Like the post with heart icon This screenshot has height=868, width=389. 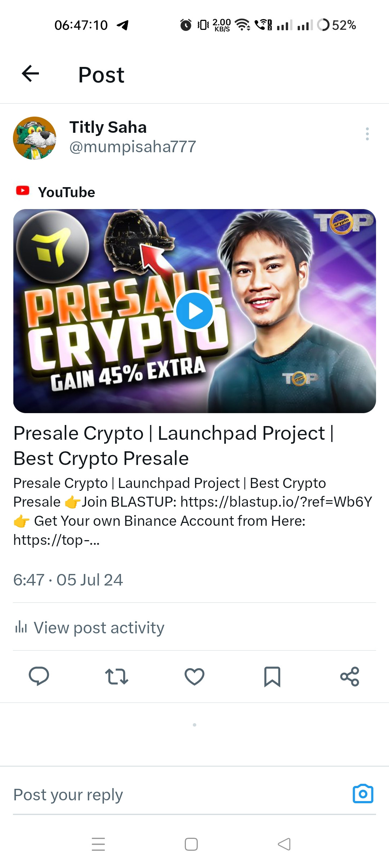point(194,677)
